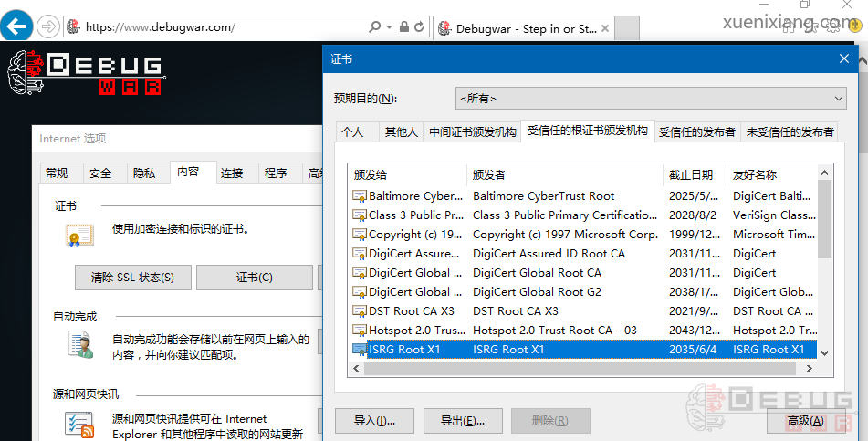Click the AutoComplete person icon in Internet Options

(81, 344)
